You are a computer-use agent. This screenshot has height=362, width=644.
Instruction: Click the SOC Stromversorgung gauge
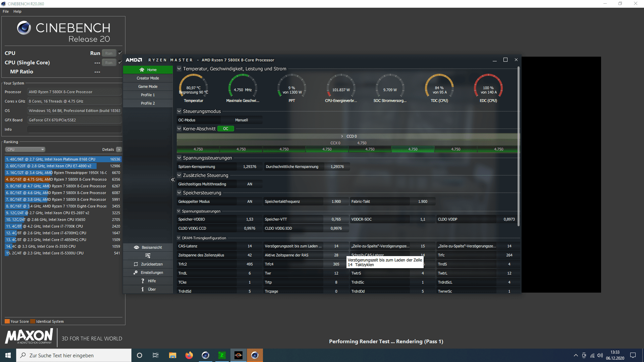[390, 88]
